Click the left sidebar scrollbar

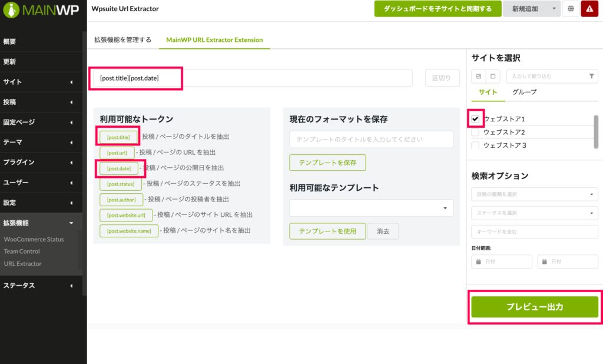(x=84, y=164)
